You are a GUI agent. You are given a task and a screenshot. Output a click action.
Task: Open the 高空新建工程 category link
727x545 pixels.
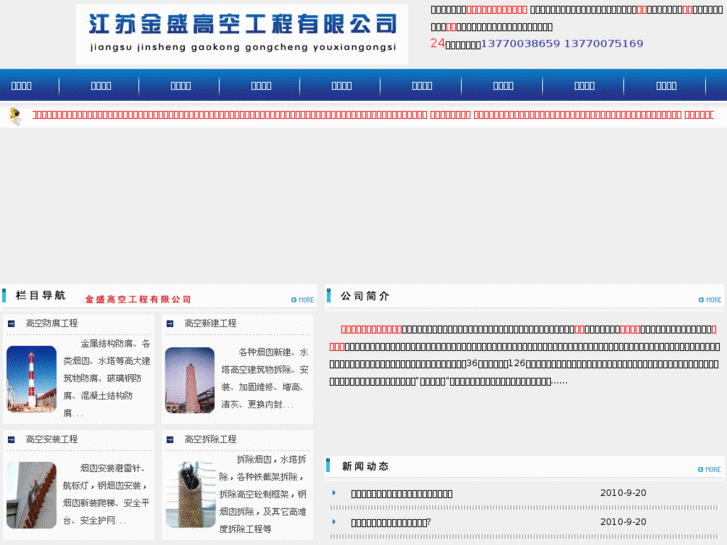tap(210, 323)
